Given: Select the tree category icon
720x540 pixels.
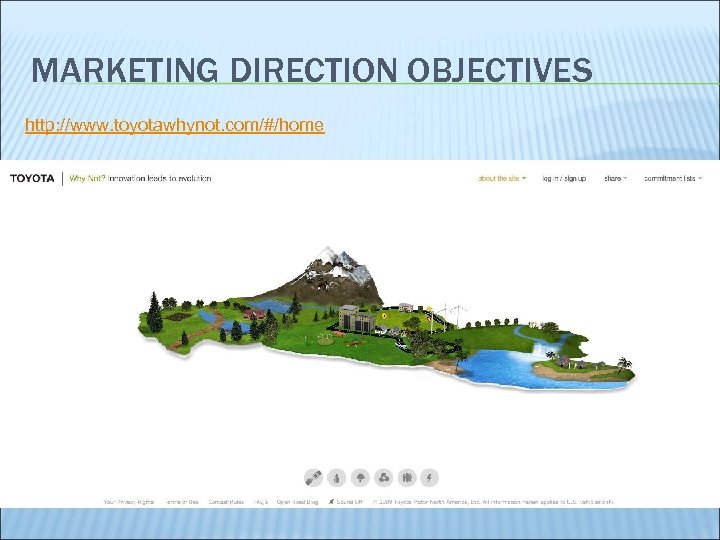Looking at the screenshot, I should click(x=360, y=478).
